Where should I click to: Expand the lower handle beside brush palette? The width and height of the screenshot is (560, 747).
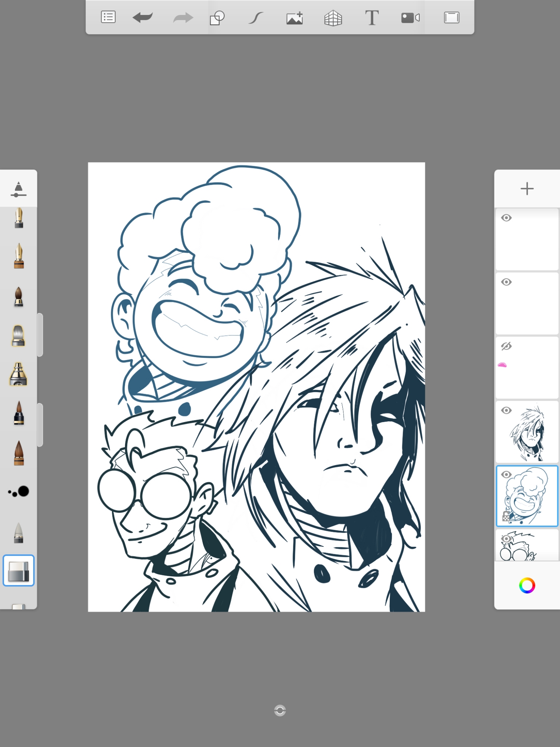click(40, 425)
